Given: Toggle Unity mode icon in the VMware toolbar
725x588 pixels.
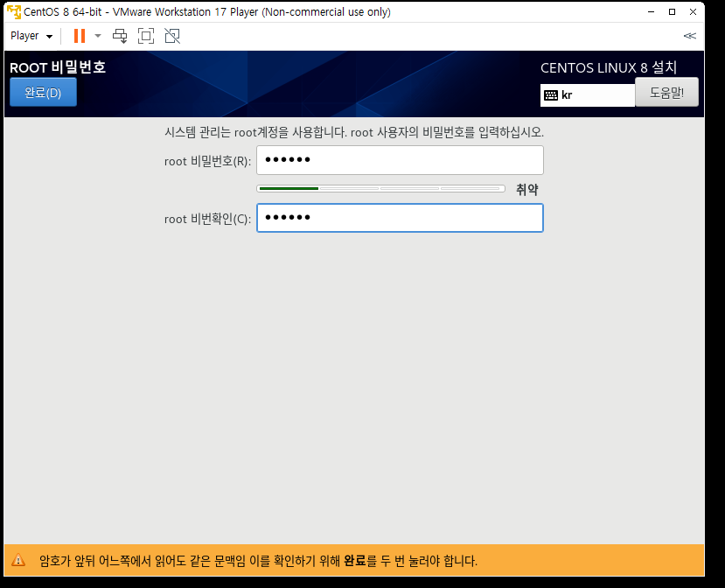Looking at the screenshot, I should [x=172, y=36].
